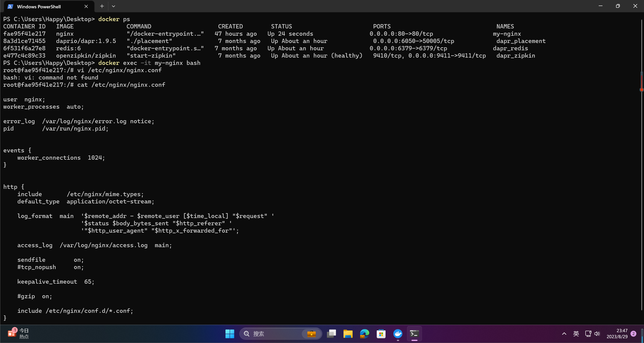Close the terminal window

point(635,6)
